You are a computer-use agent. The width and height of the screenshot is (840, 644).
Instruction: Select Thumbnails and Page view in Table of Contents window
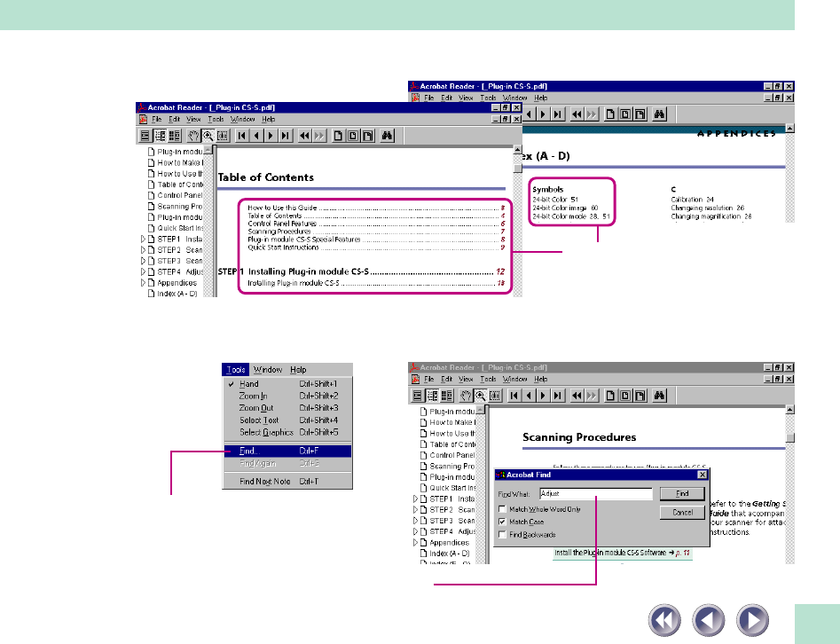(x=175, y=136)
